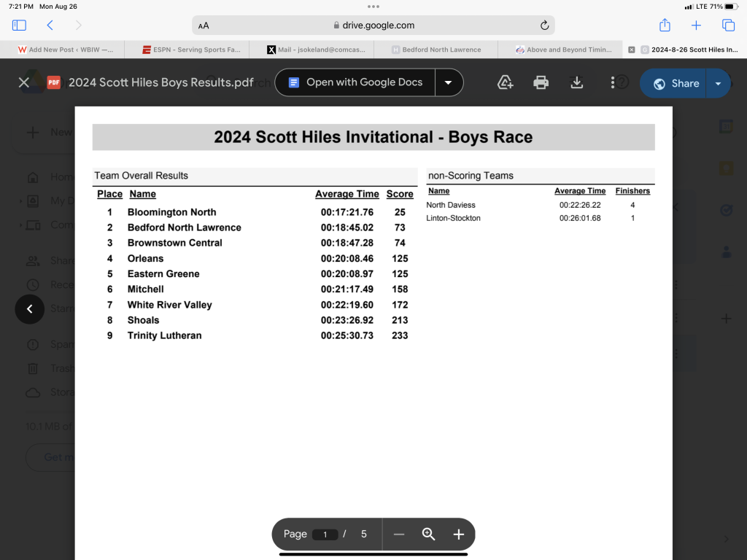
Task: Switch to the ESPN tab
Action: pos(187,50)
